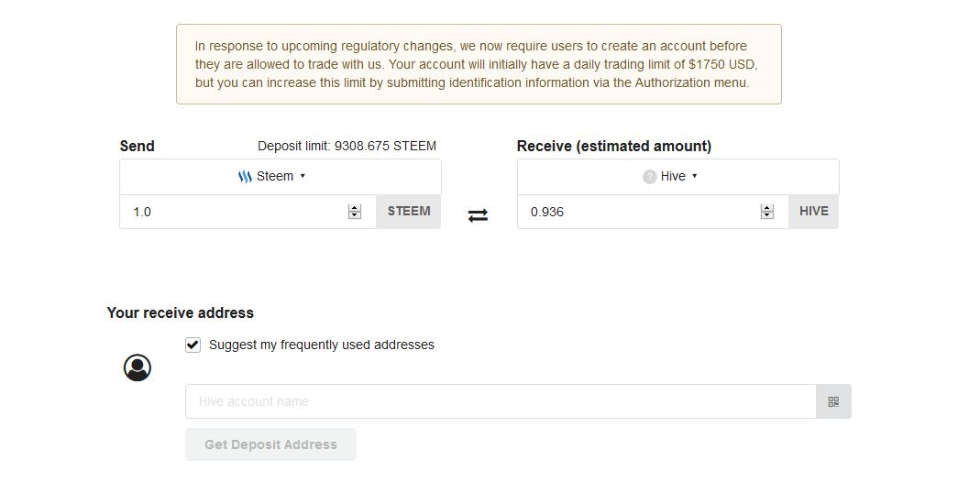Increase the receive amount with up arrow
980x482 pixels.
(x=767, y=208)
